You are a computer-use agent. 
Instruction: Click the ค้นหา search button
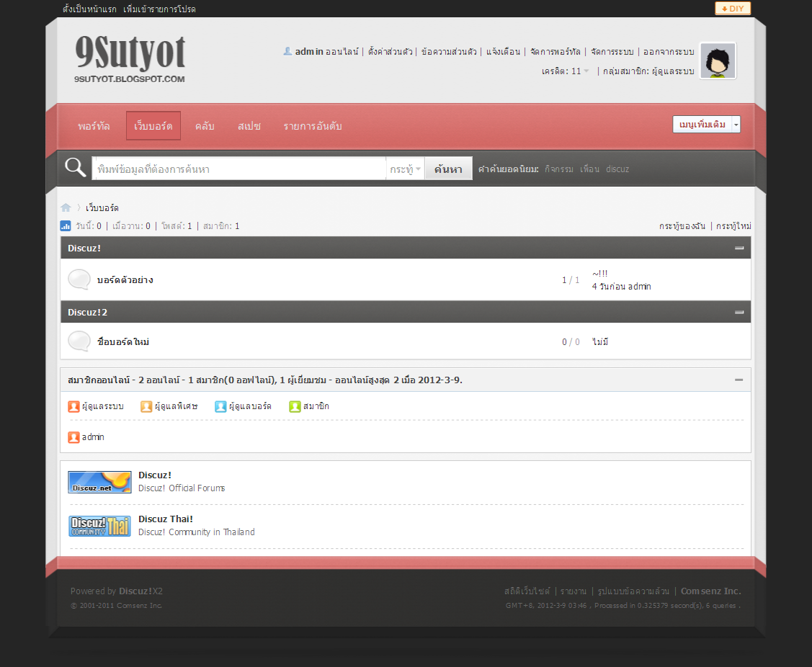click(448, 169)
